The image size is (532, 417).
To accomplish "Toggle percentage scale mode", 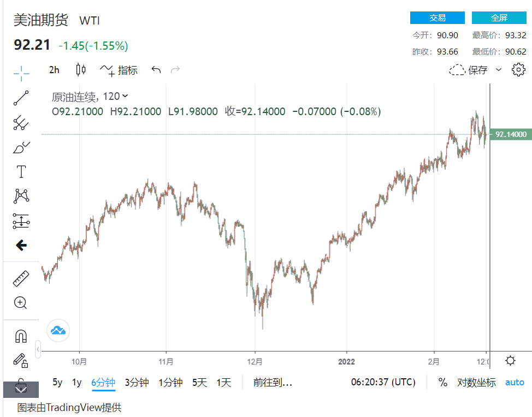I will (x=442, y=382).
